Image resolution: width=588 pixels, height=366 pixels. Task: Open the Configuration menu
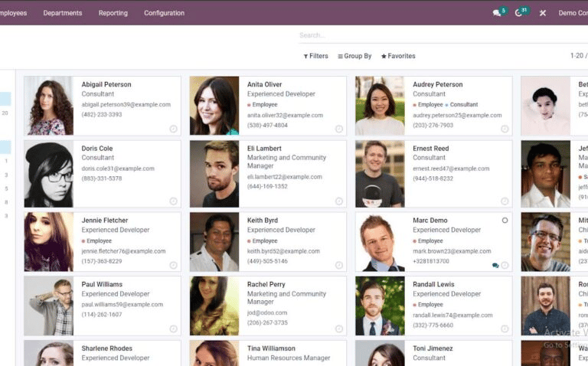[x=165, y=13]
